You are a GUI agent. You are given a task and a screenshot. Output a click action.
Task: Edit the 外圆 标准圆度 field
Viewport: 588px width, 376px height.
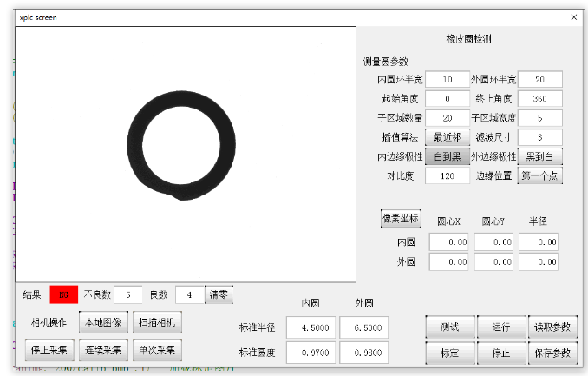364,353
